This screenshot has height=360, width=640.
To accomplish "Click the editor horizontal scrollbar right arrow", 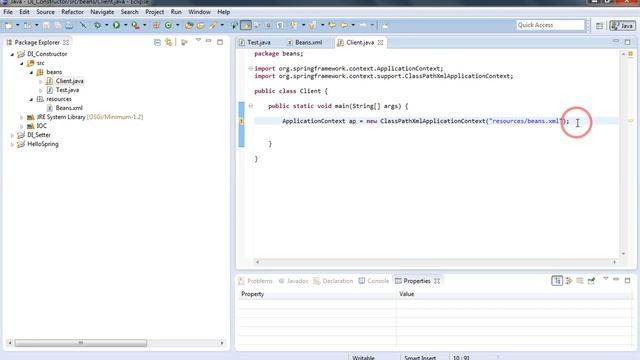I will coord(614,262).
